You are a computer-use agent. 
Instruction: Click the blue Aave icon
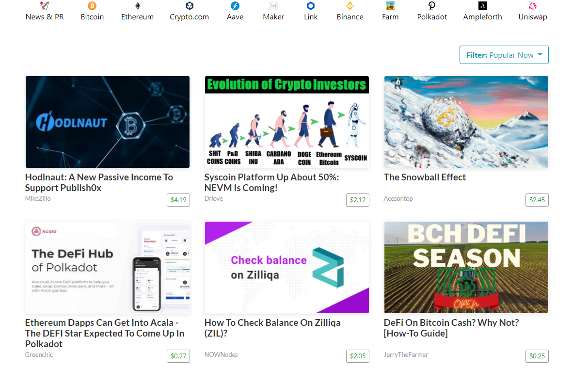[x=235, y=6]
